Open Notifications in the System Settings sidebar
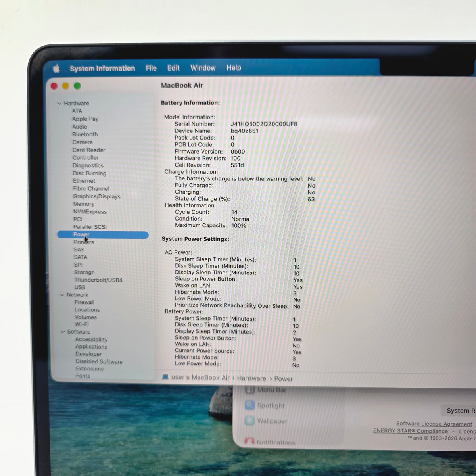The height and width of the screenshot is (476, 476). pyautogui.click(x=270, y=442)
